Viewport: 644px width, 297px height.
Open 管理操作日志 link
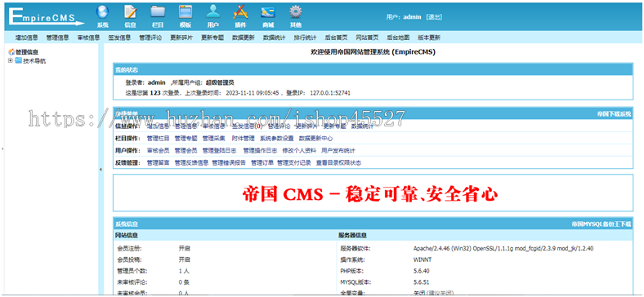[x=260, y=151]
